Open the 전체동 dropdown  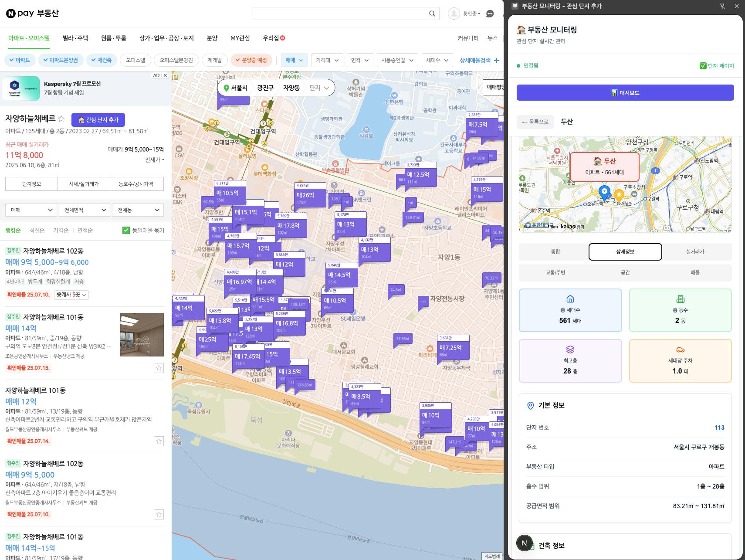(x=138, y=210)
